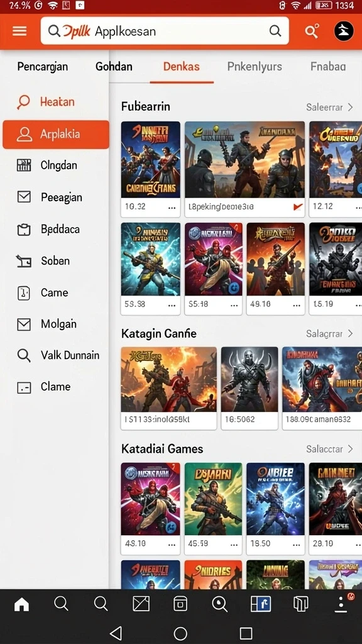Tap the image icon in bottom bar
Viewport: 362px width, 644px height.
141,603
